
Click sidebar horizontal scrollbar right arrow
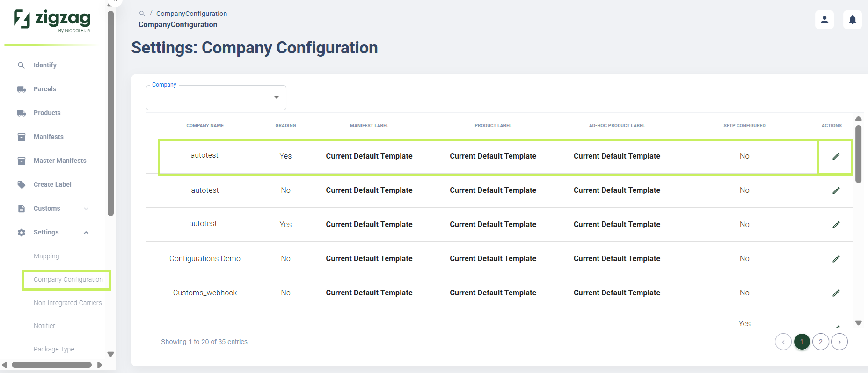coord(100,365)
